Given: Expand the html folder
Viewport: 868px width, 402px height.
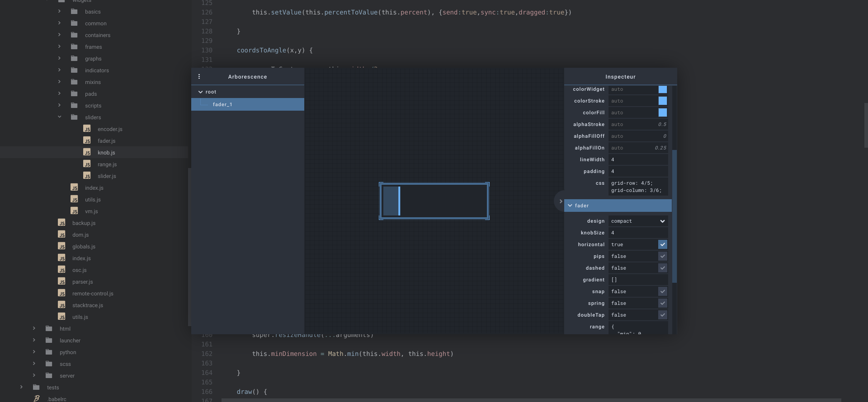Looking at the screenshot, I should pos(34,328).
